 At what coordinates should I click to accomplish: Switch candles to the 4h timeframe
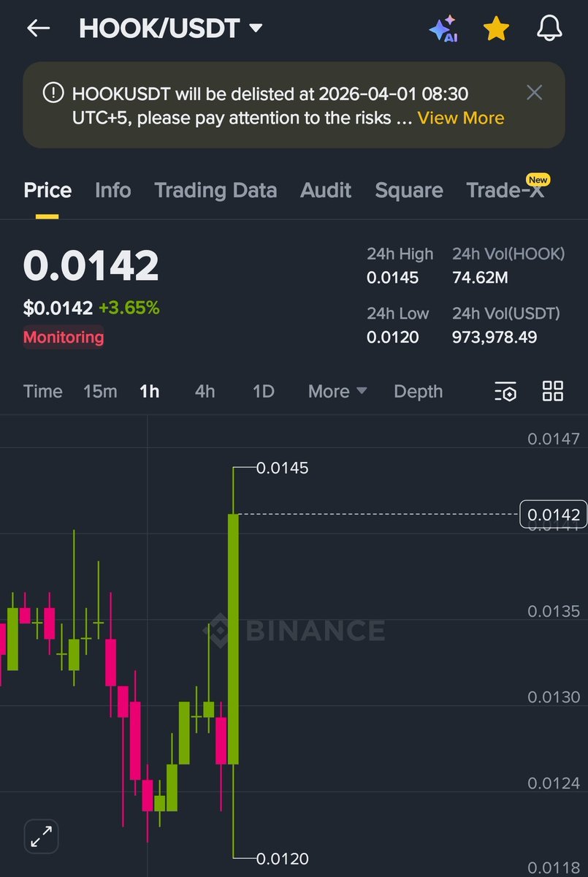(205, 392)
